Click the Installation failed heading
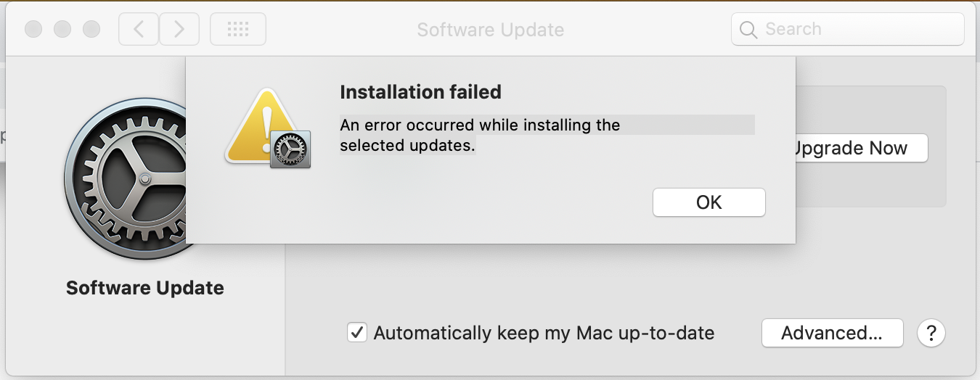980x380 pixels. coord(420,92)
